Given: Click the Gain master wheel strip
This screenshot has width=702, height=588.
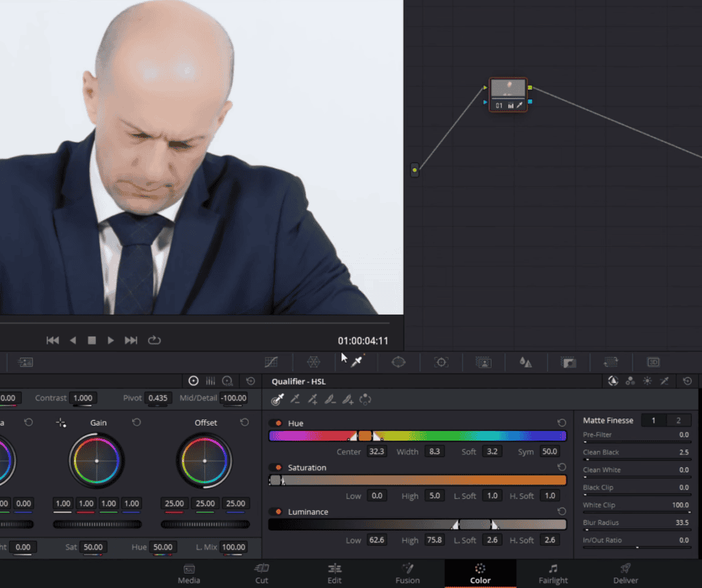Looking at the screenshot, I should pyautogui.click(x=97, y=524).
